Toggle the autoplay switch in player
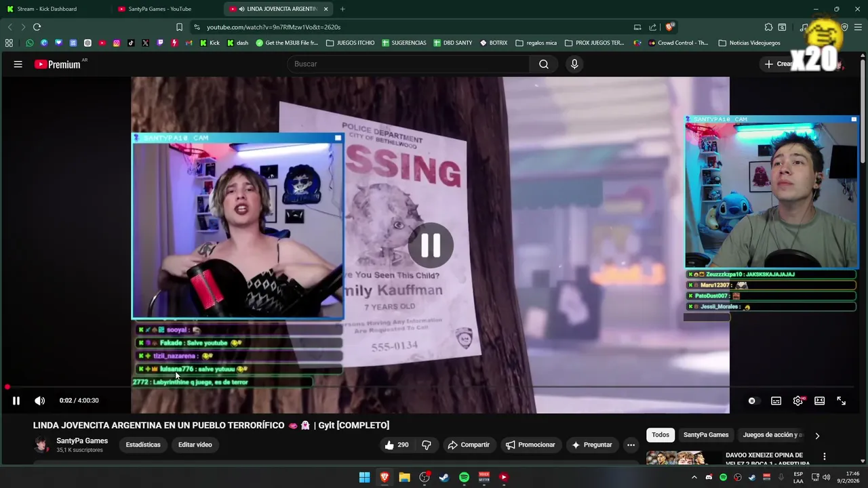This screenshot has height=488, width=868. point(752,401)
